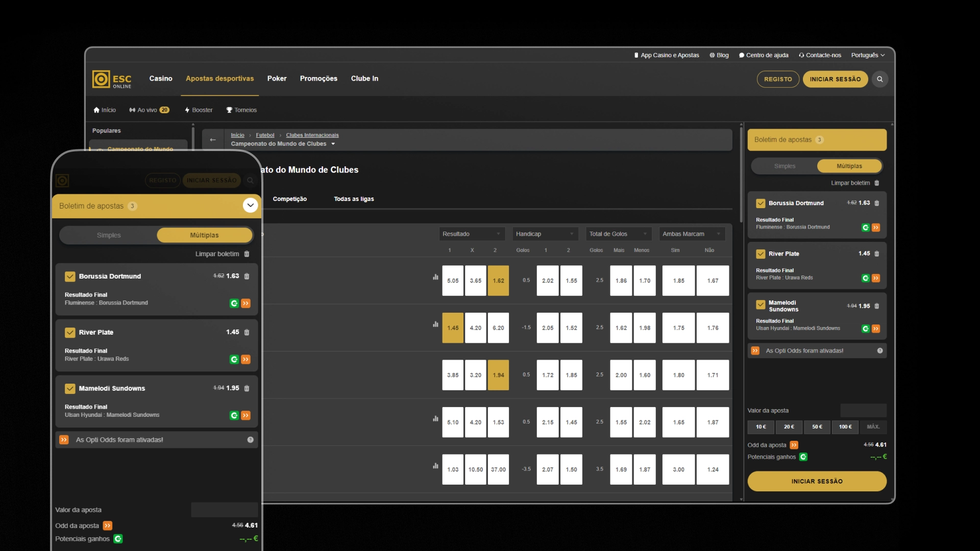Uncheck Borussia Dortmund in desktop bet slip

[x=761, y=203]
